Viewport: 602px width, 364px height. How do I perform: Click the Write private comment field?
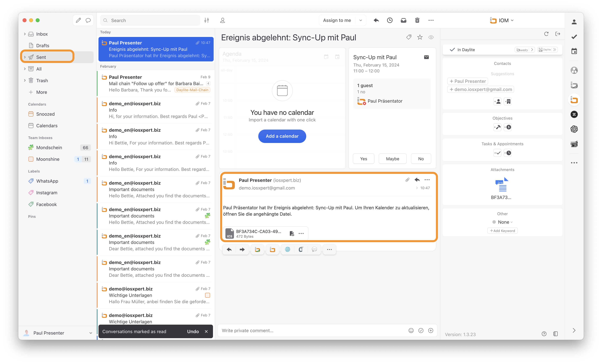pyautogui.click(x=313, y=330)
